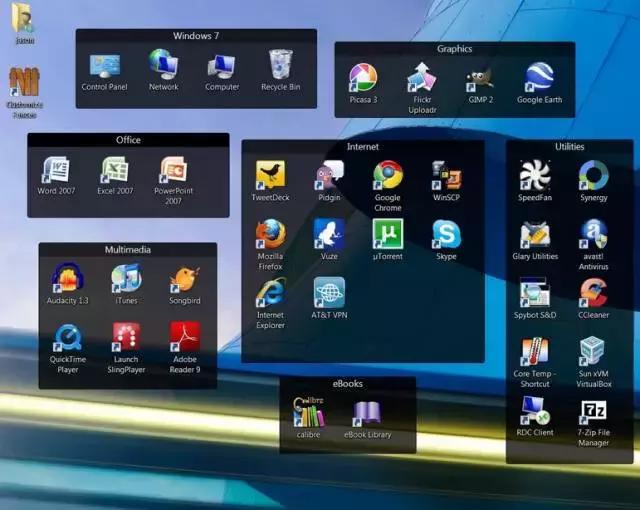The width and height of the screenshot is (640, 510).
Task: Open the Control Panel icon
Action: (x=105, y=67)
